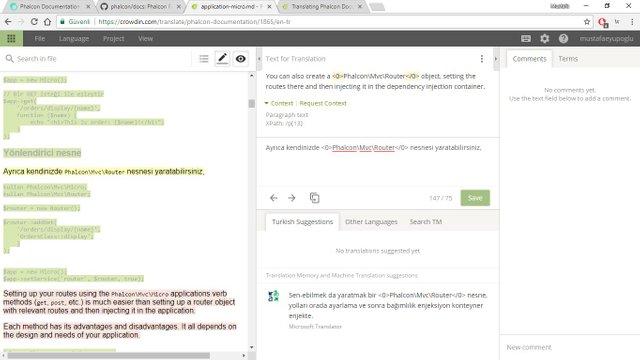Switch to the Phalcon Documentation browser tab
Image resolution: width=640 pixels, height=360 pixels.
coord(49,7)
